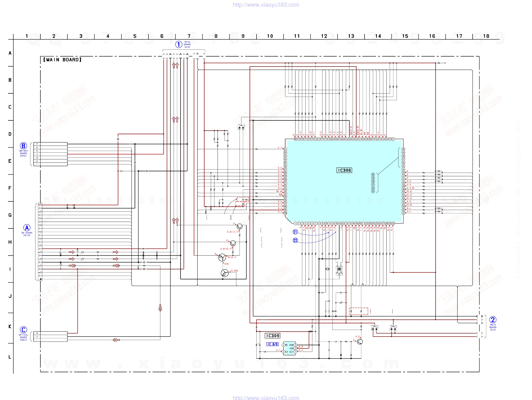
Task: Open the xiaoyu163.com link at bottom
Action: click(x=266, y=398)
